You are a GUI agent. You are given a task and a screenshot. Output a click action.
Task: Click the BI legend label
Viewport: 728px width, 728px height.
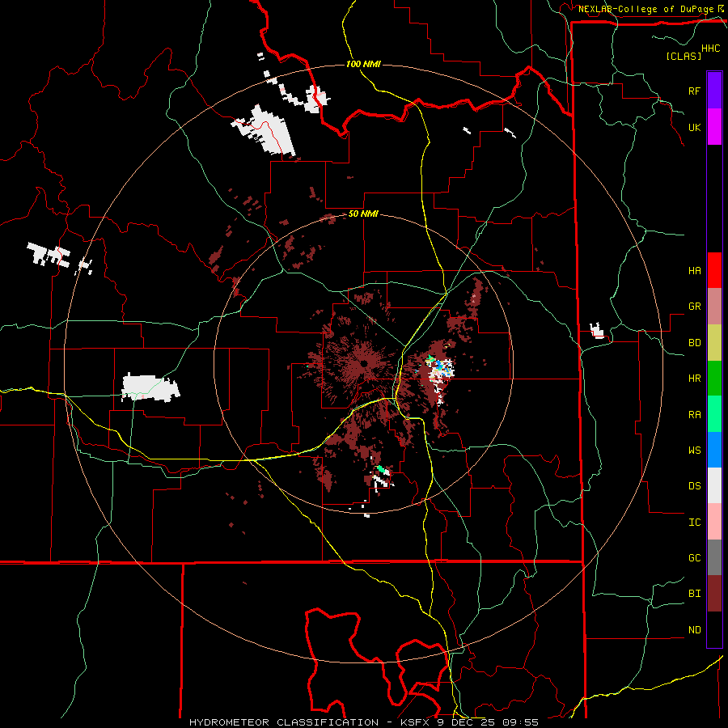click(694, 594)
